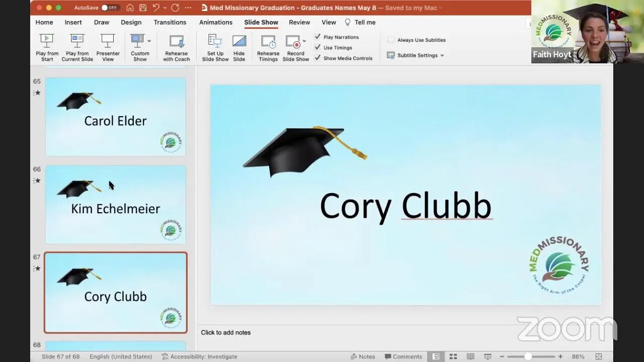Image resolution: width=644 pixels, height=362 pixels.
Task: Open the Home tab
Action: coord(44,22)
